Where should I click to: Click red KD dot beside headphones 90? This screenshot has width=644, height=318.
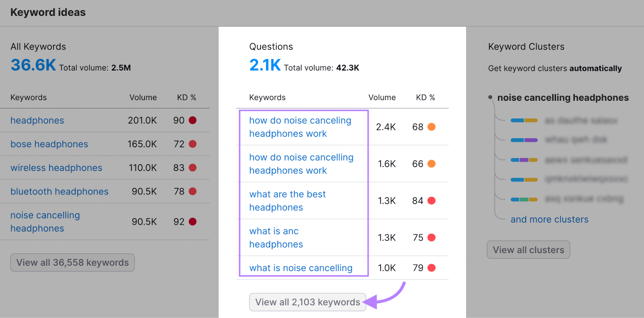coord(193,120)
